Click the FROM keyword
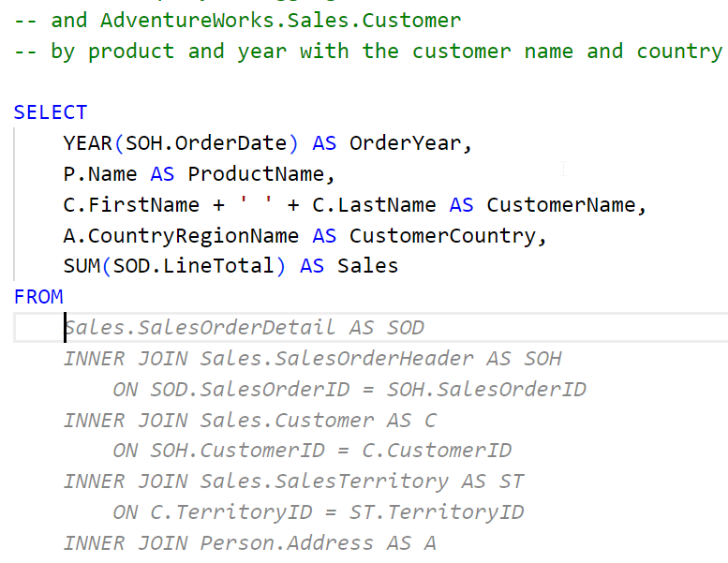This screenshot has height=563, width=728. coord(38,297)
